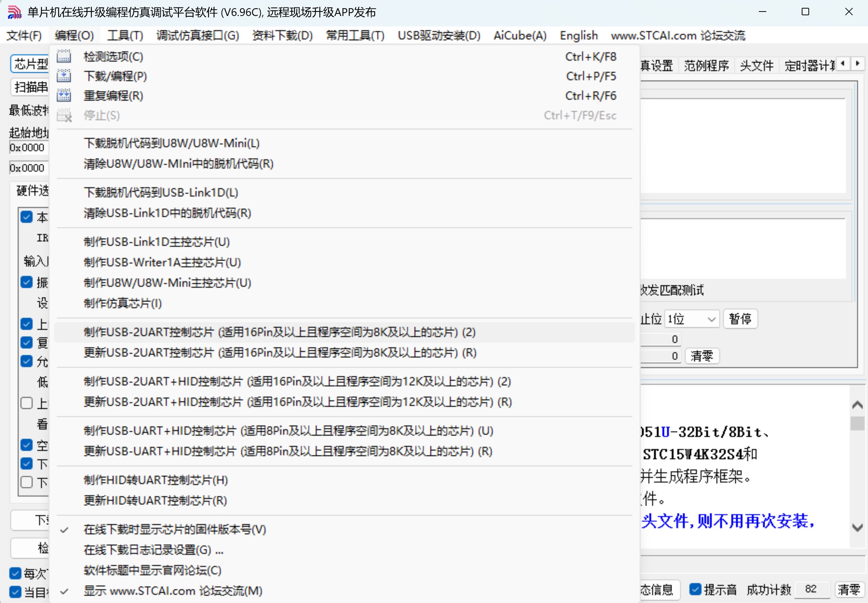Image resolution: width=868 pixels, height=603 pixels.
Task: Click the STC application logo in title bar
Action: (x=15, y=12)
